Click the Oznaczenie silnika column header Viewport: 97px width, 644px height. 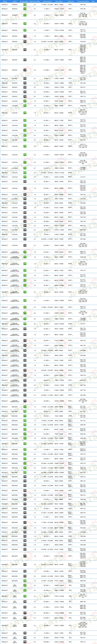click(83, 1)
